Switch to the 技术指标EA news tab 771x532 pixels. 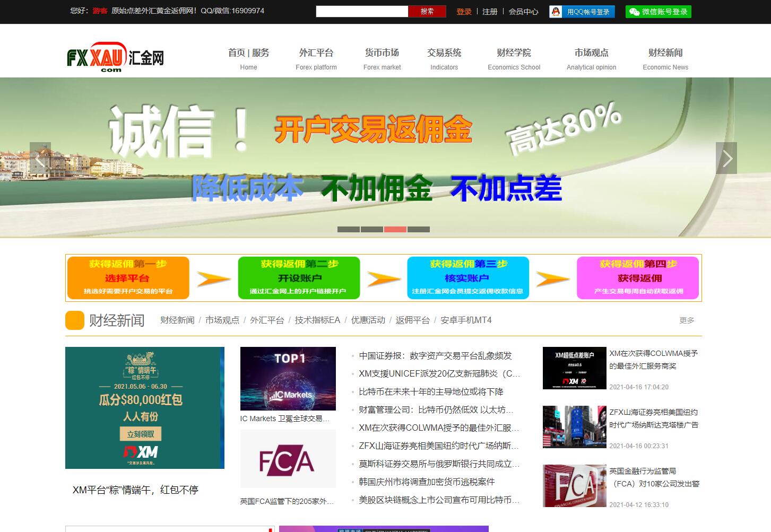317,320
